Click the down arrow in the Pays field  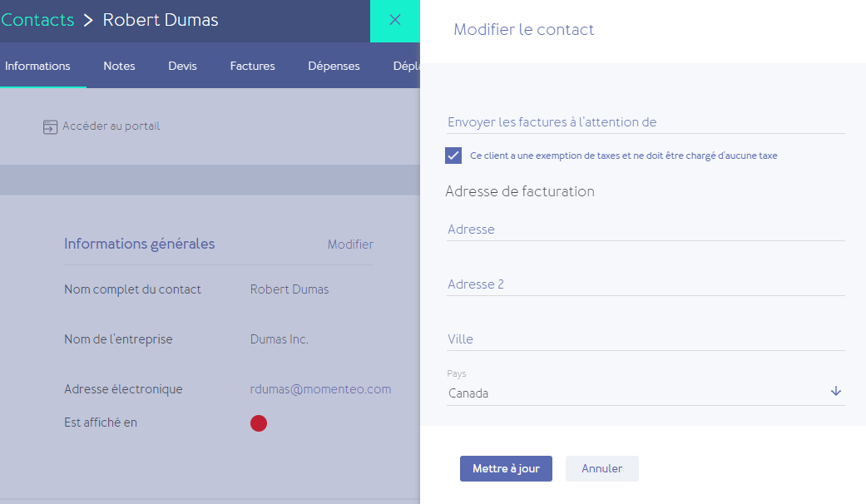[836, 392]
